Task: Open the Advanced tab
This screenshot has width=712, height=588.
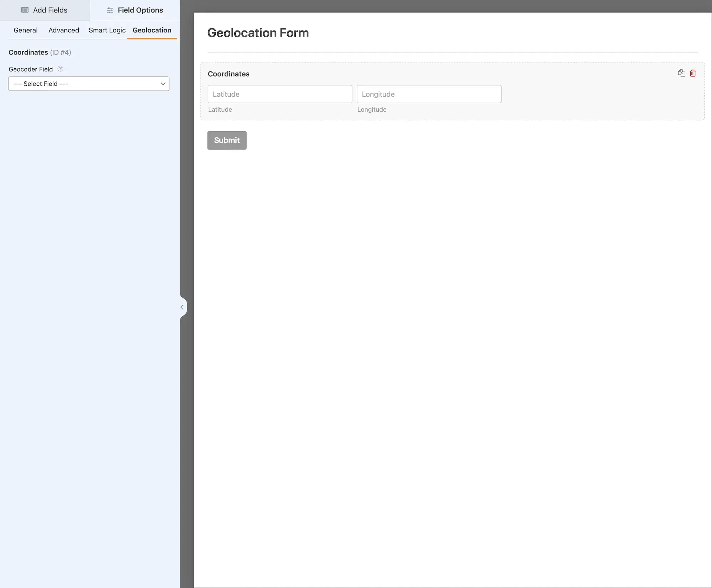Action: [x=64, y=30]
